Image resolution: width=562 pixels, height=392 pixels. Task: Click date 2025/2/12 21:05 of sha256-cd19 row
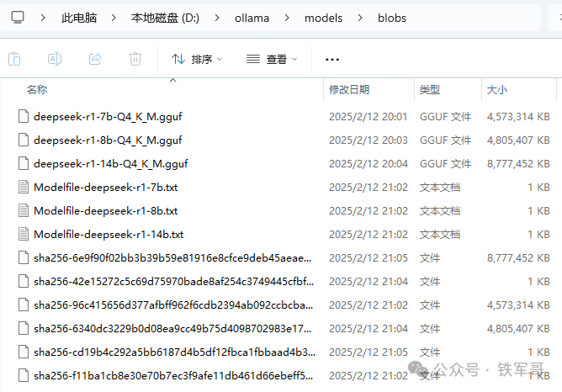coord(368,352)
